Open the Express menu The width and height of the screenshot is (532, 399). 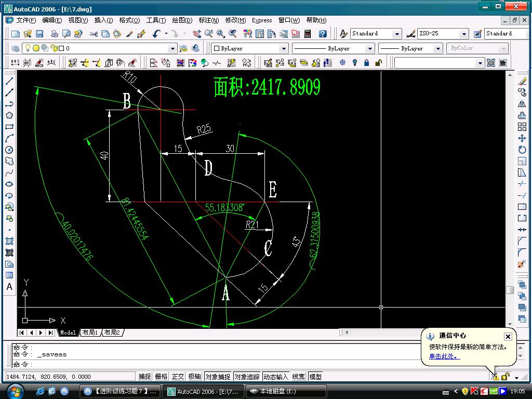262,20
